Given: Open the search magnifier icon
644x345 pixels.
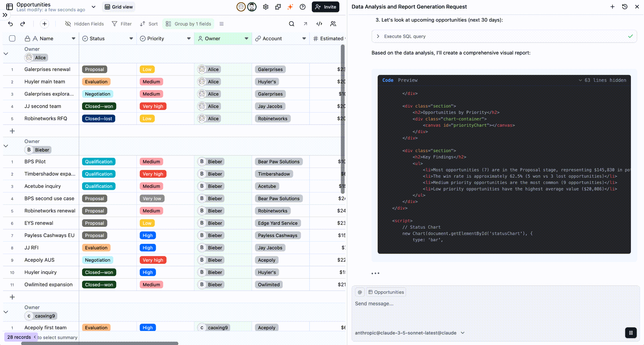Looking at the screenshot, I should 291,24.
